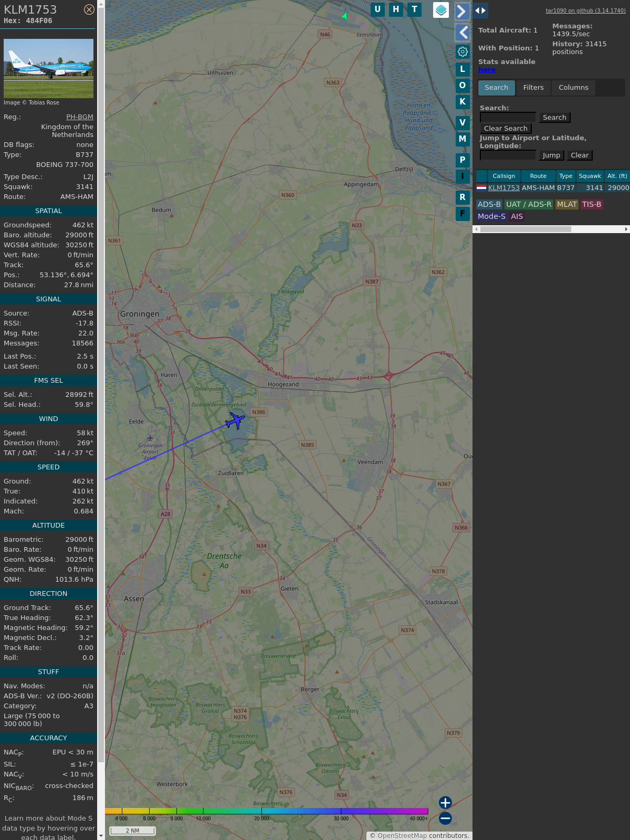Screen dimensions: 630x840
Task: Click the Groningen Airport Eelde symbol
Action: [150, 438]
